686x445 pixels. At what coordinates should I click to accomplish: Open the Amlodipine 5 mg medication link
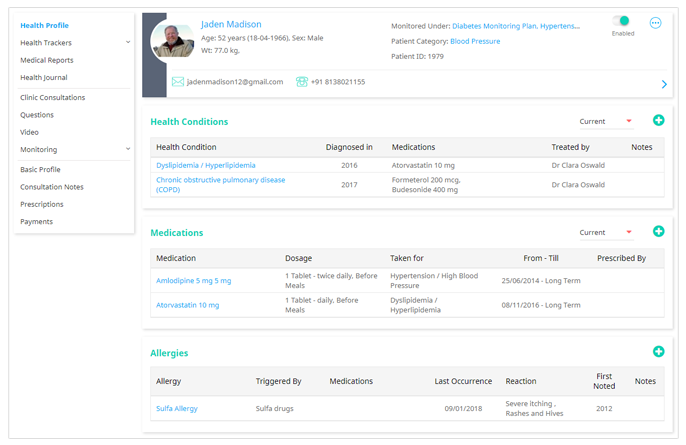(193, 280)
